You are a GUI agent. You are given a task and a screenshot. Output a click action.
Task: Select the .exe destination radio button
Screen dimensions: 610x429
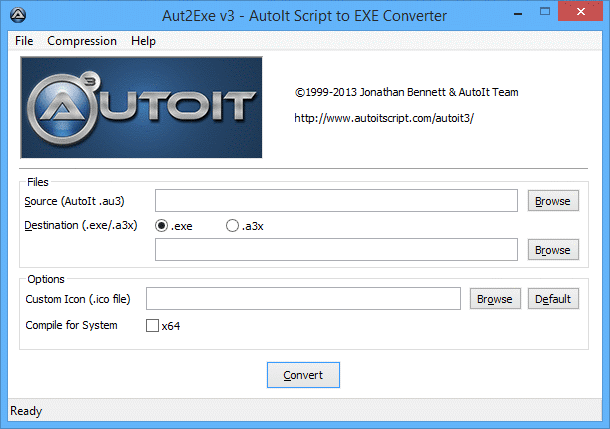click(x=161, y=226)
